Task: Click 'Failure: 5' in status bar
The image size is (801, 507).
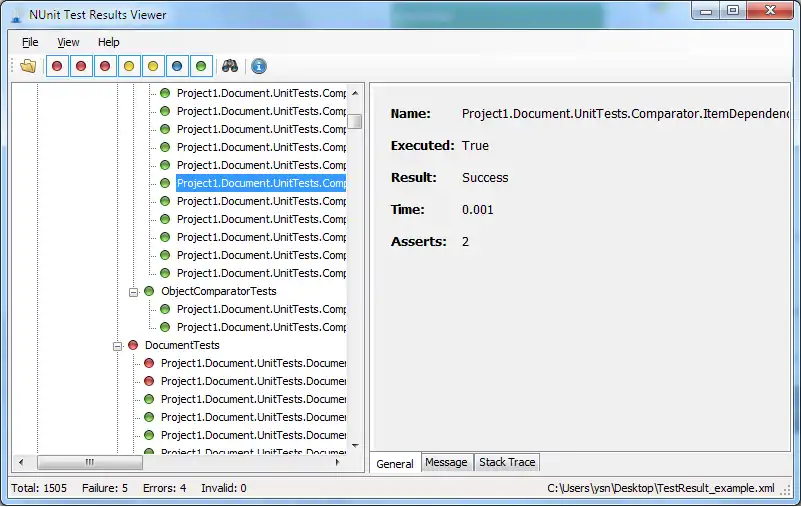Action: pyautogui.click(x=105, y=488)
